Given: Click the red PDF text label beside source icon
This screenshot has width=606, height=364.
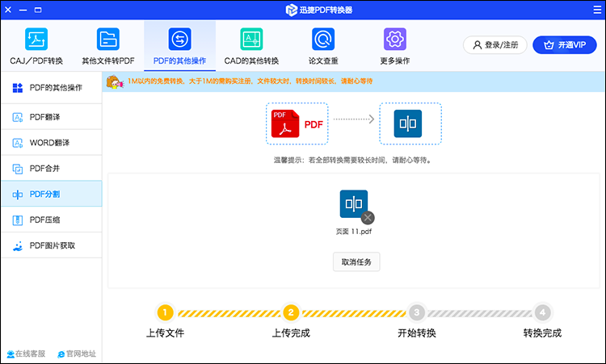Looking at the screenshot, I should click(x=314, y=124).
